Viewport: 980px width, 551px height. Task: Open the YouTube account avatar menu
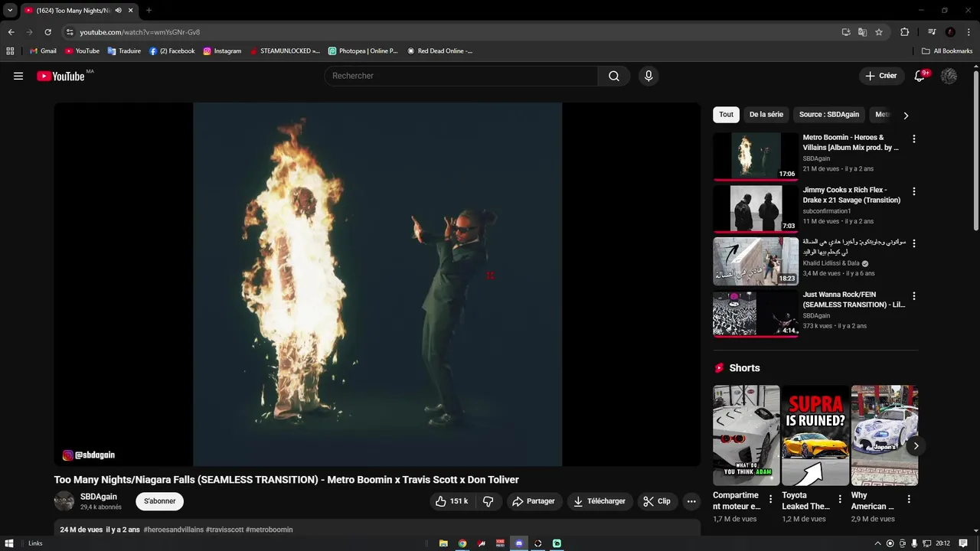tap(949, 76)
